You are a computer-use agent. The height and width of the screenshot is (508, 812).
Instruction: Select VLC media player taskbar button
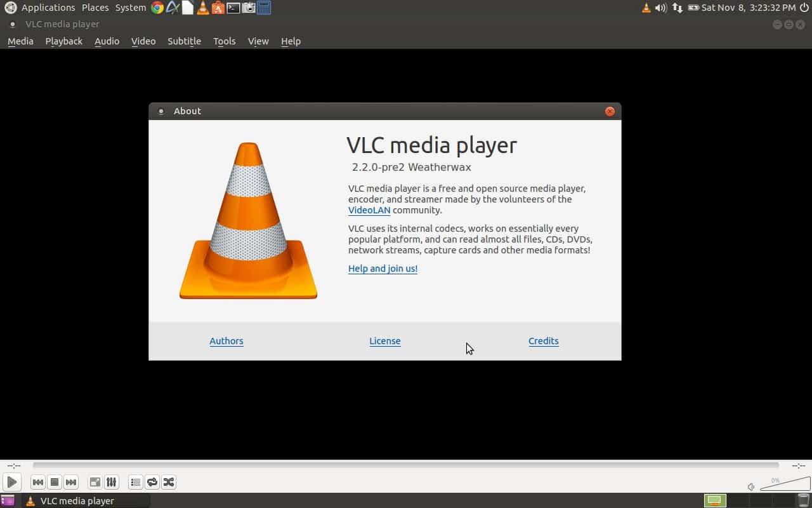click(86, 500)
